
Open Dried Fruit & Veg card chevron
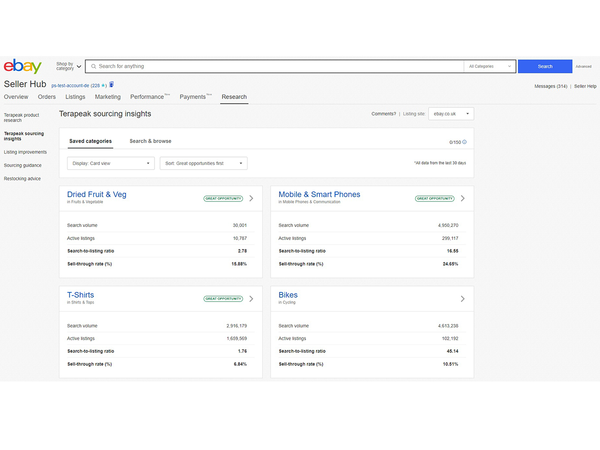251,198
